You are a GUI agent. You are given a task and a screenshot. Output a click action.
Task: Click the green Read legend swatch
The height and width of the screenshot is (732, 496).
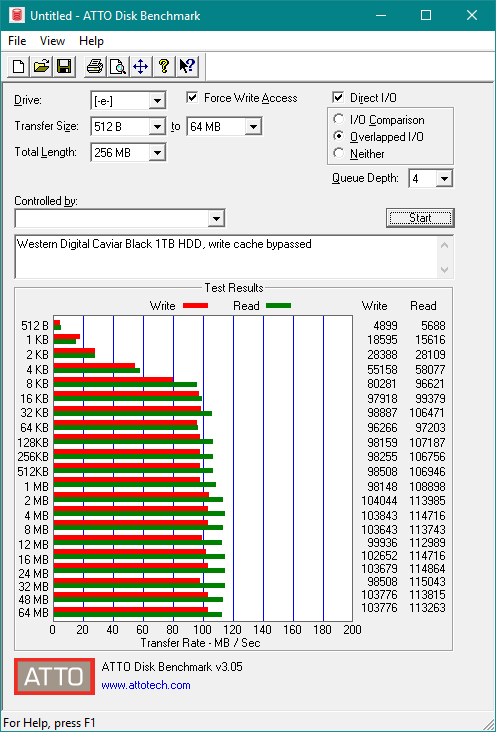pos(278,306)
